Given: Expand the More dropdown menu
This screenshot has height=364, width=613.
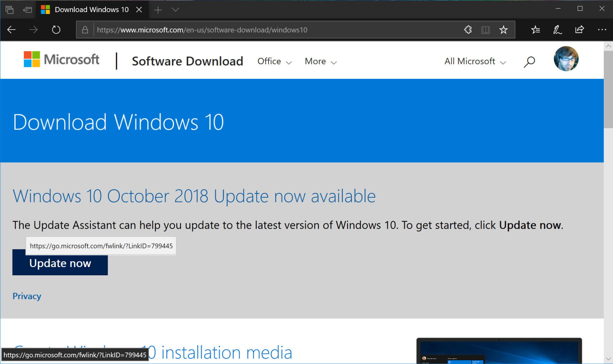Looking at the screenshot, I should pos(320,61).
